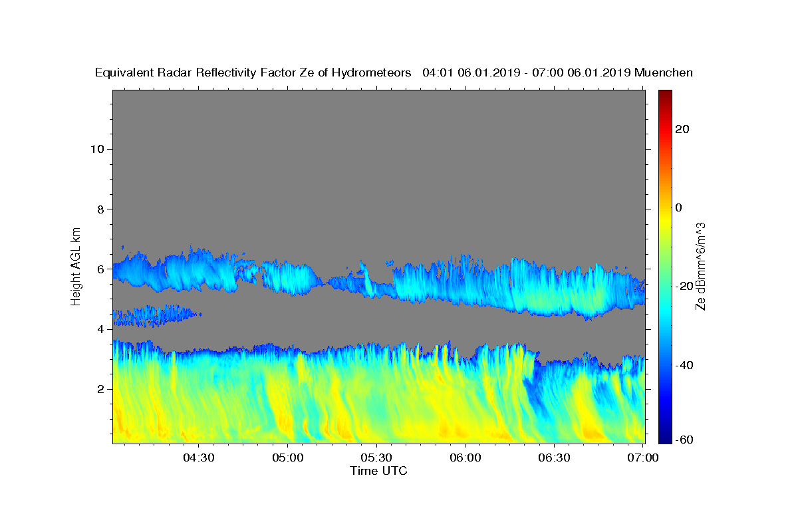This screenshot has width=798, height=532.
Task: Click the height axis label '2'
Action: click(x=101, y=389)
